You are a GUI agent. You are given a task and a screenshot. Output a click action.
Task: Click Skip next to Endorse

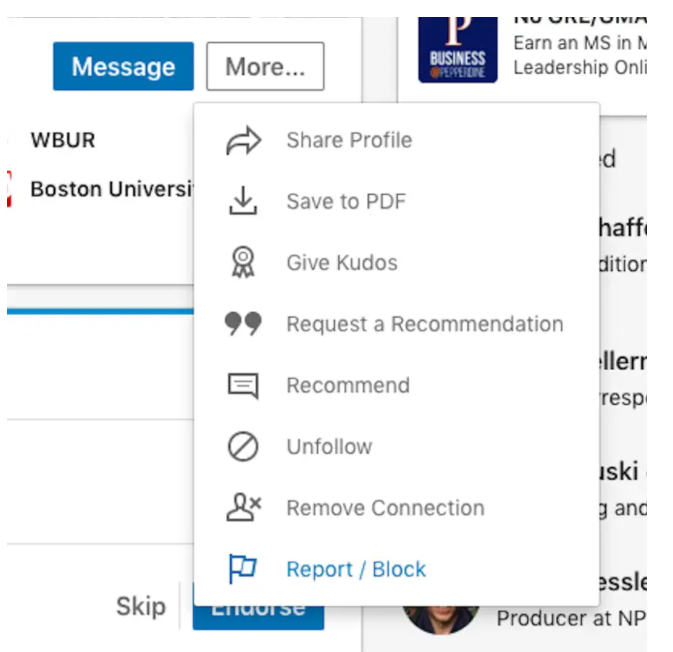click(141, 606)
